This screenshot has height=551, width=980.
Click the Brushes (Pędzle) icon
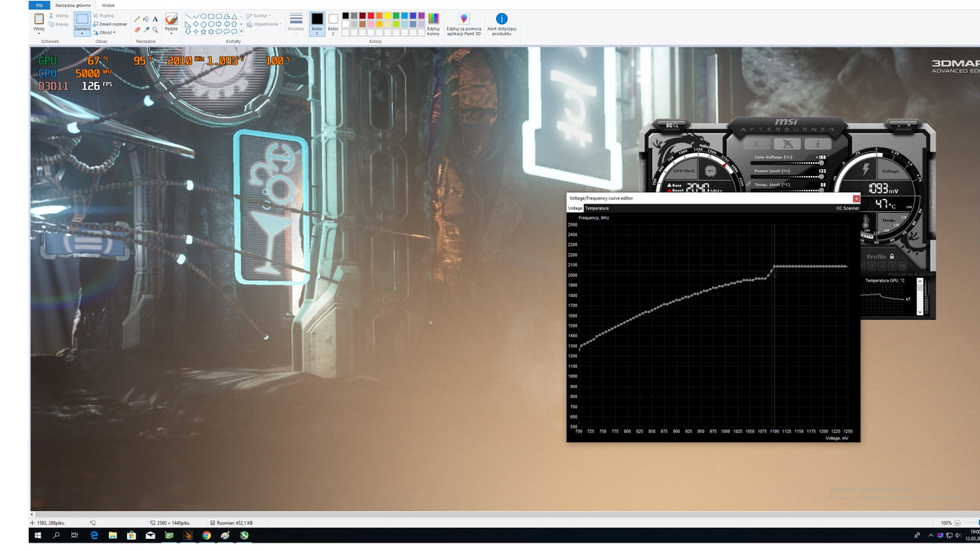171,19
